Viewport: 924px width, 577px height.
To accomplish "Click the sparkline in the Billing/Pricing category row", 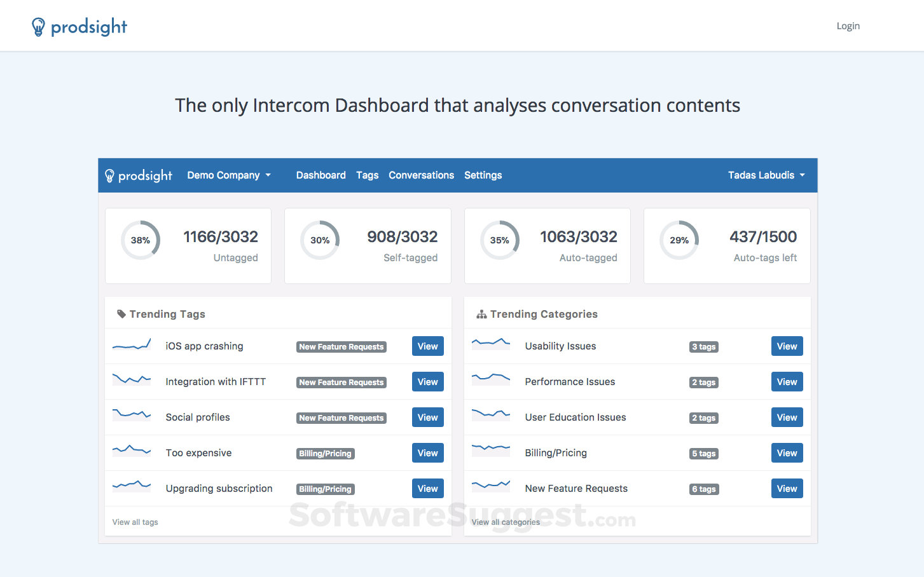I will pos(491,450).
